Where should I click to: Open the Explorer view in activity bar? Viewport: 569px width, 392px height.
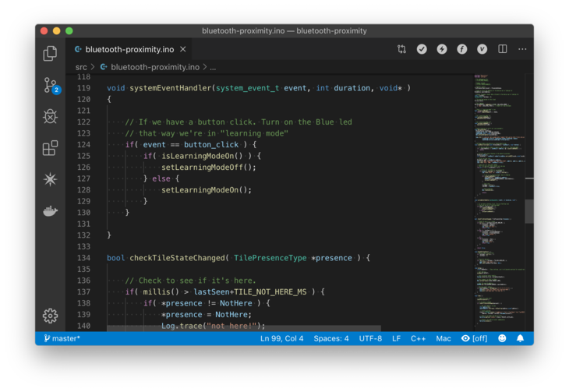(50, 53)
